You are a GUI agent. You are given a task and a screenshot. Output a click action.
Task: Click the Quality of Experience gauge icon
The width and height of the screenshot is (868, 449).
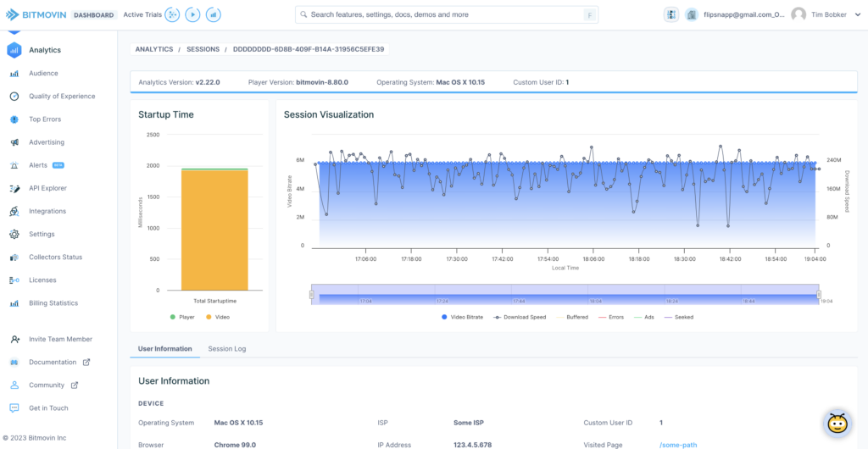click(14, 97)
